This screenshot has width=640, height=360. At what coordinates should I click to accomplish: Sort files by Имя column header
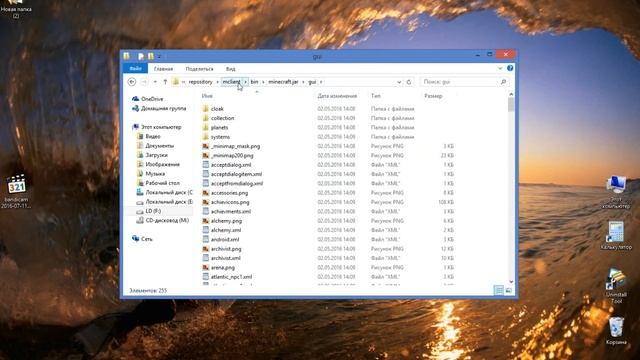(207, 96)
